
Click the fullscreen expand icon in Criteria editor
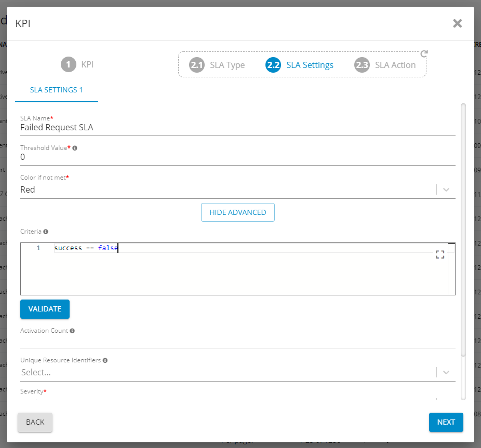tap(440, 254)
